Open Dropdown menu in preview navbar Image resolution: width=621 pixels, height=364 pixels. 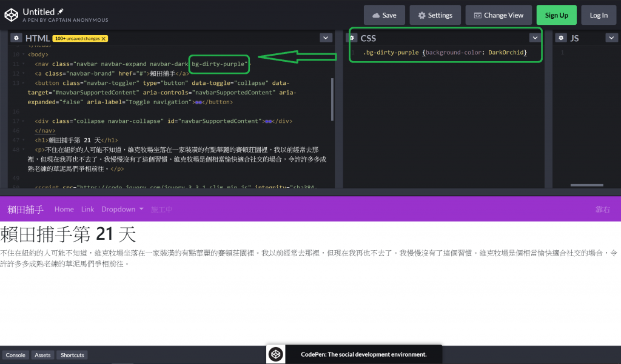[x=122, y=210]
